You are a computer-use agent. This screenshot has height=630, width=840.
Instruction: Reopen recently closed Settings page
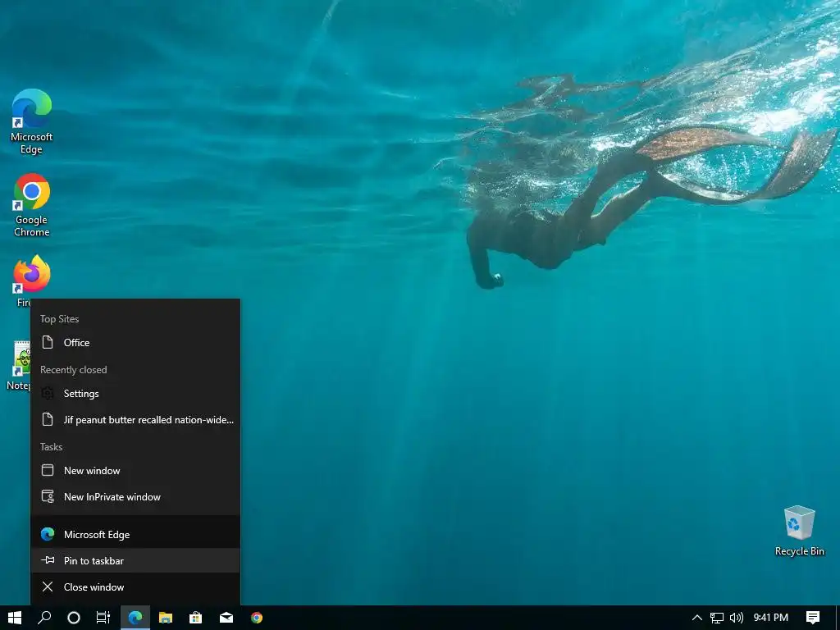click(x=135, y=393)
